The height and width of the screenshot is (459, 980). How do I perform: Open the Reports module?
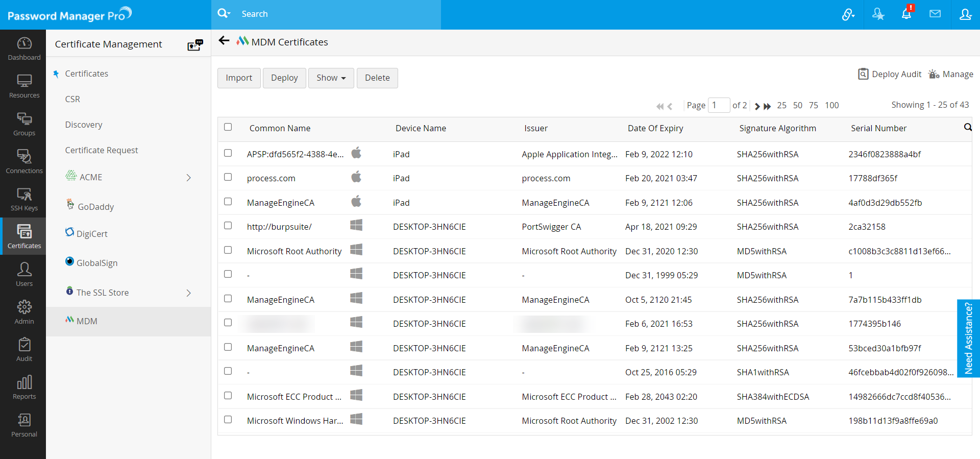(24, 388)
